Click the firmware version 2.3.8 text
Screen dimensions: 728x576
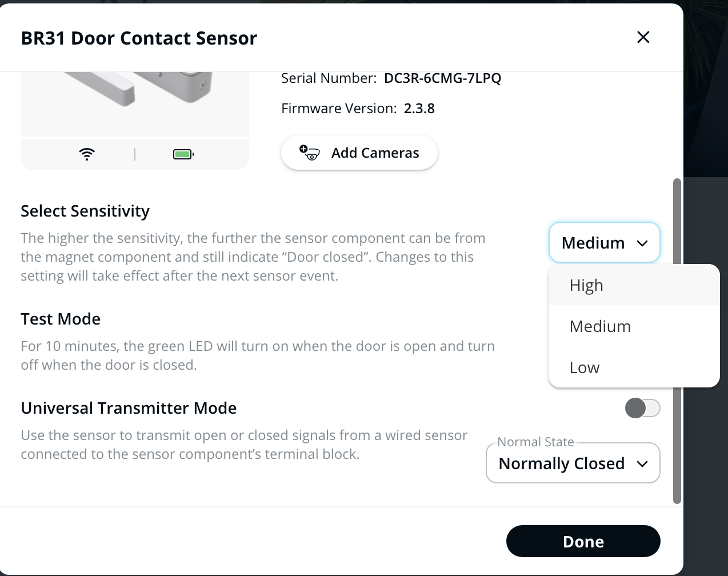(x=419, y=109)
